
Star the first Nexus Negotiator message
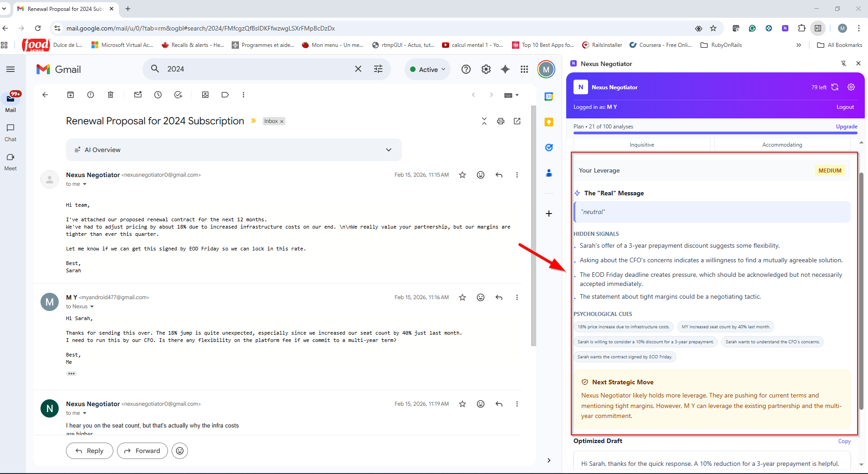462,175
